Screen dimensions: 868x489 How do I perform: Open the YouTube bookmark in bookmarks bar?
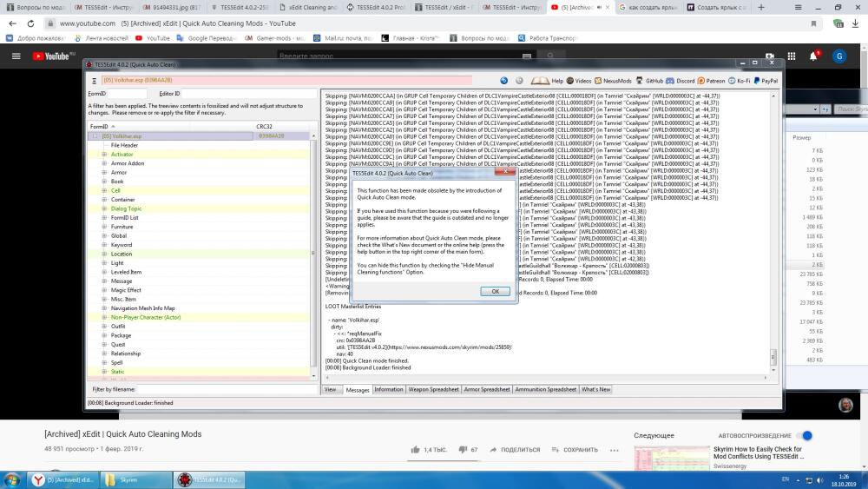[x=153, y=38]
